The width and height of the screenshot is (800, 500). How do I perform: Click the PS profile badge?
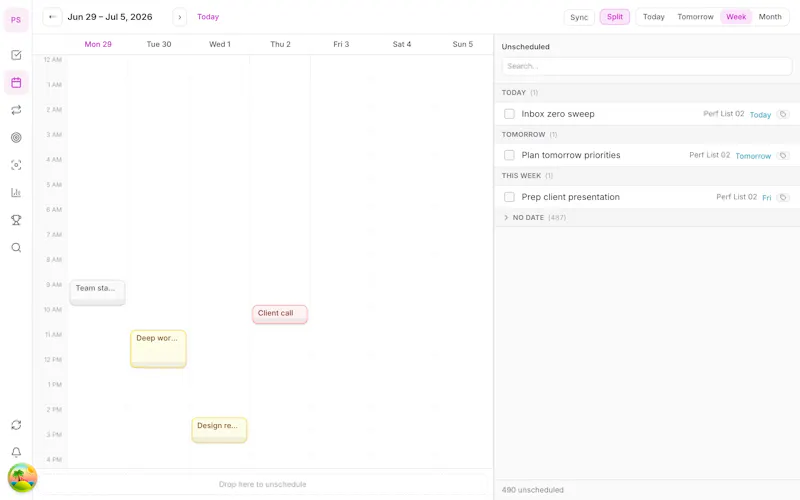pos(16,20)
